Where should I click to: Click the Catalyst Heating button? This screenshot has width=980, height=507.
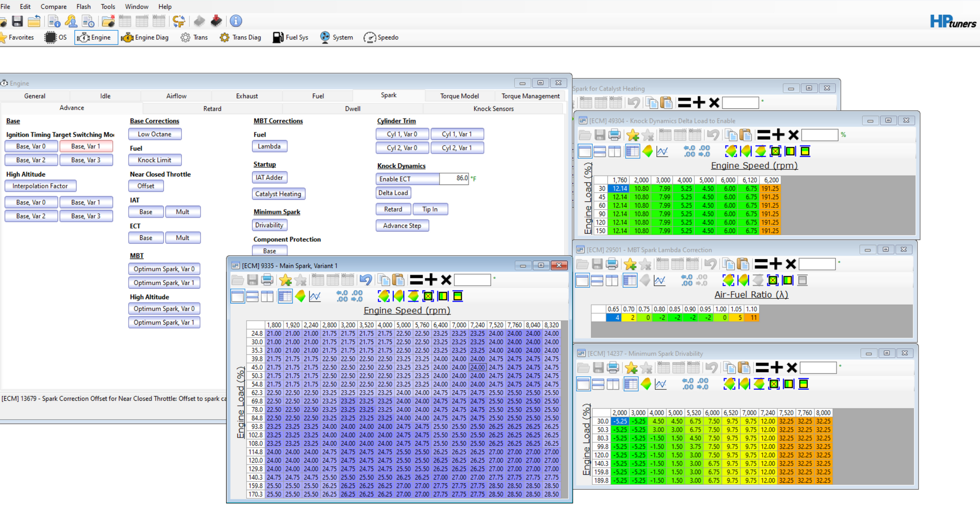pos(278,194)
